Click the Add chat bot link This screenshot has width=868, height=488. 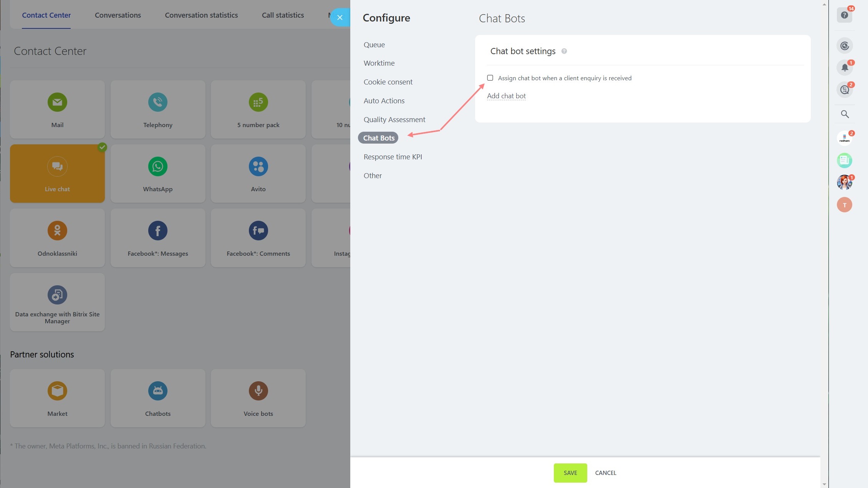click(x=506, y=96)
